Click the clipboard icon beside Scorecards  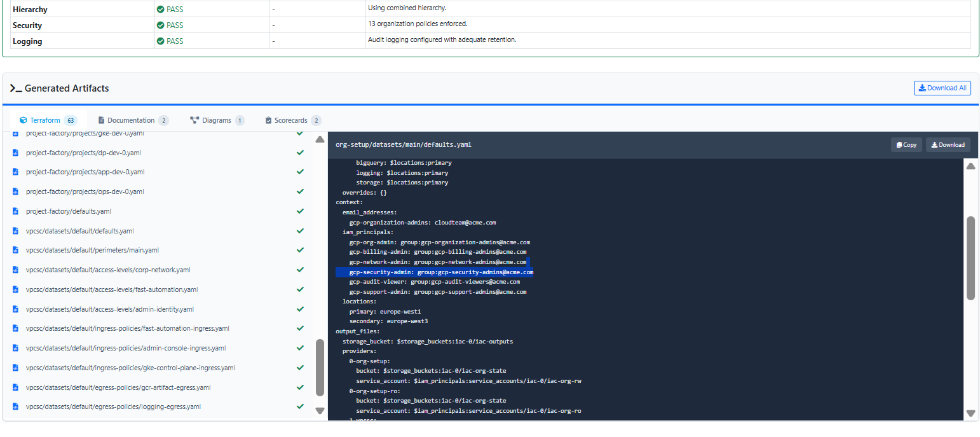point(268,120)
